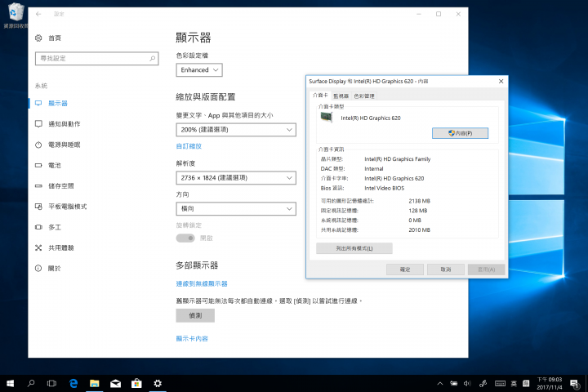Select the Intel Video BIOS text
This screenshot has height=392, width=588.
click(x=385, y=189)
